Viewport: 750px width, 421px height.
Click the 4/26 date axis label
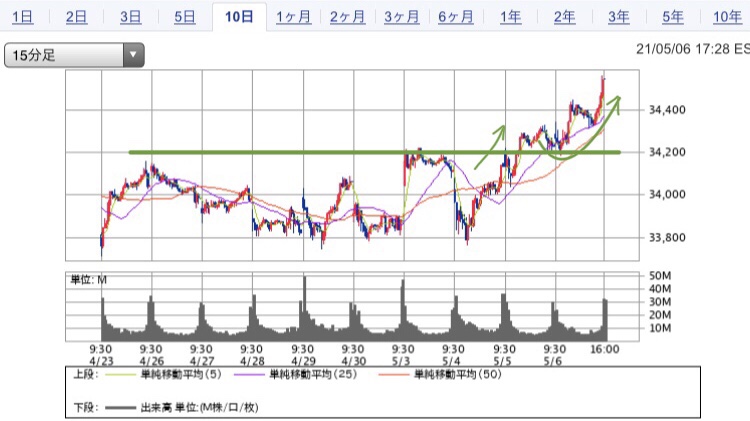pyautogui.click(x=151, y=361)
